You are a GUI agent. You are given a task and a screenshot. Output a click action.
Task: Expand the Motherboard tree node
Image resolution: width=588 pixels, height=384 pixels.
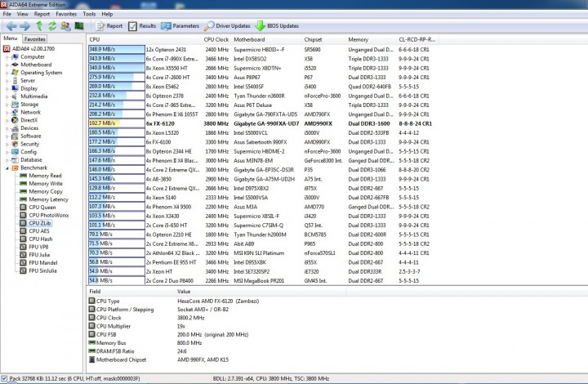point(7,65)
